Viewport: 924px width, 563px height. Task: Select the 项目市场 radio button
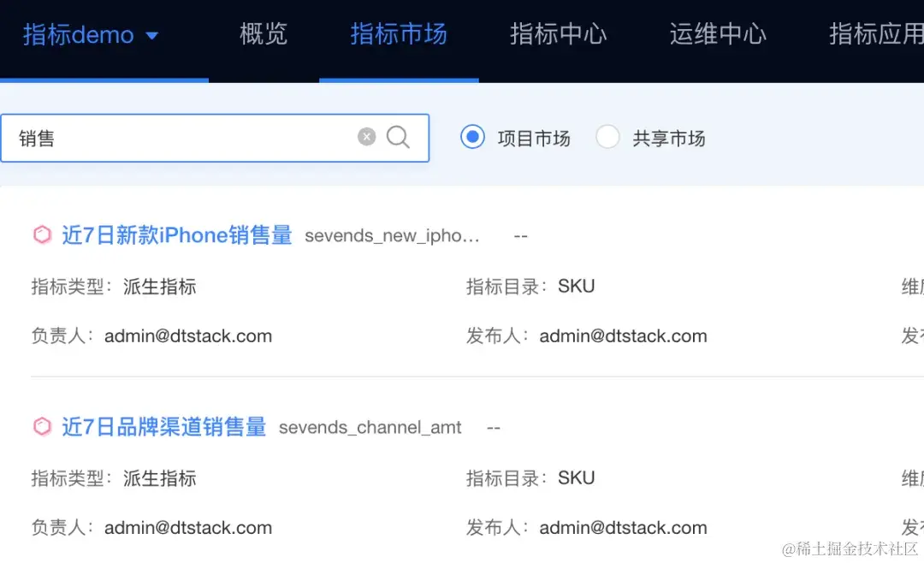[472, 137]
